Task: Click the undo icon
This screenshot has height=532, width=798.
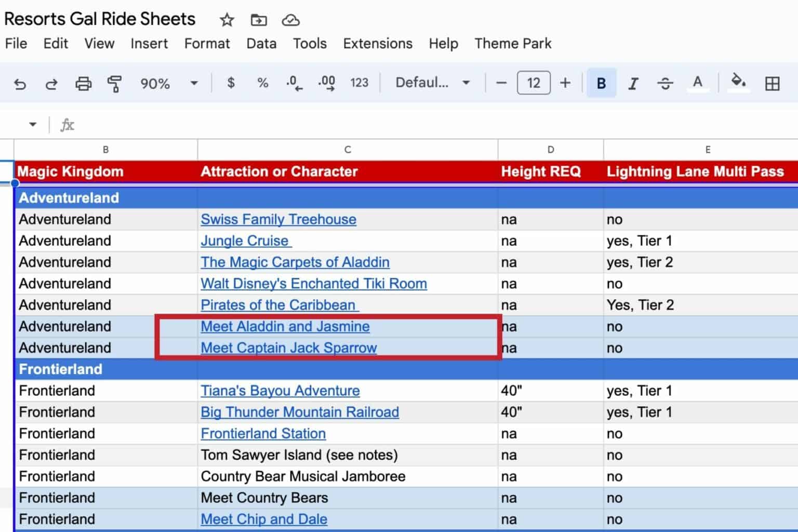Action: [x=20, y=83]
